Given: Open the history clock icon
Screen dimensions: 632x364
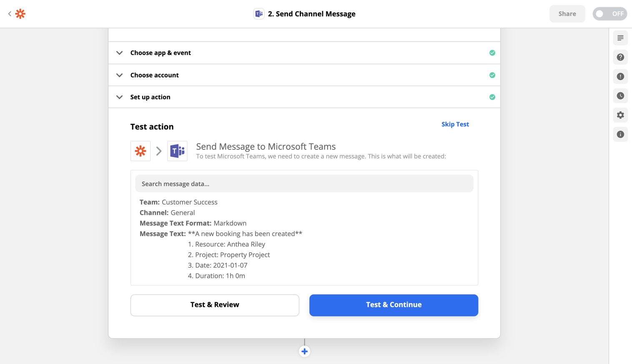Looking at the screenshot, I should pos(620,96).
